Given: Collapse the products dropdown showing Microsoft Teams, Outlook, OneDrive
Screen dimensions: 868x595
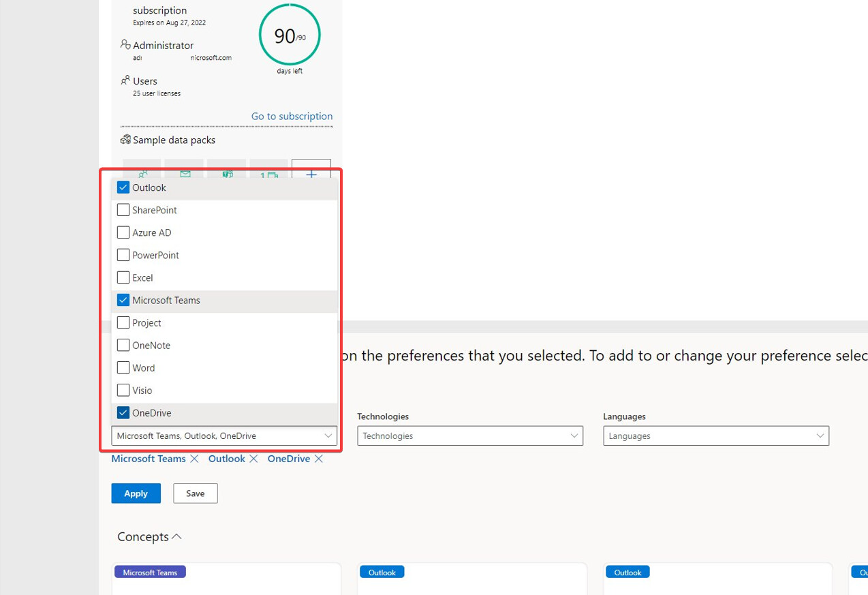Looking at the screenshot, I should click(x=224, y=436).
